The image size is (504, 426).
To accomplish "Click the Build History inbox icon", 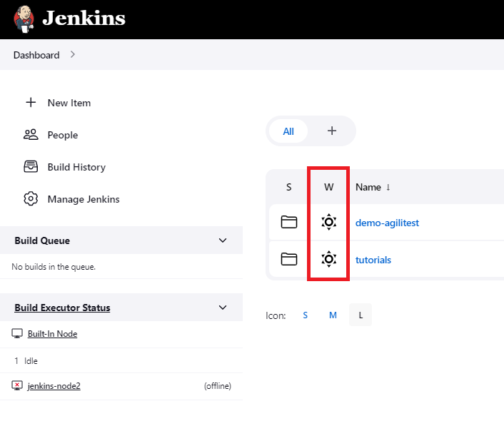I will tap(31, 167).
